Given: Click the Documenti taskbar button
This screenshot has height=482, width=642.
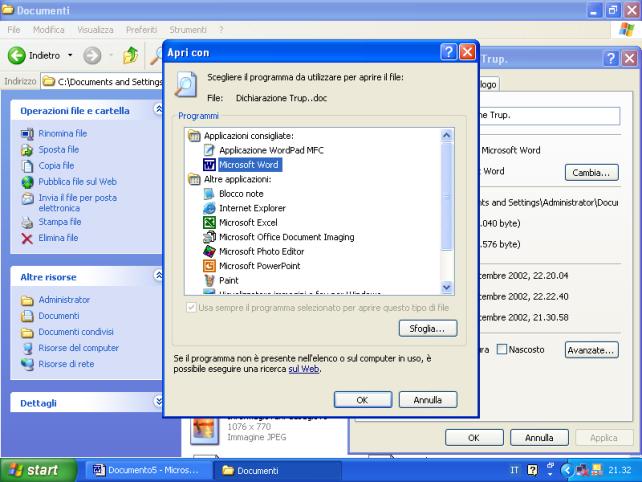Looking at the screenshot, I should point(278,470).
